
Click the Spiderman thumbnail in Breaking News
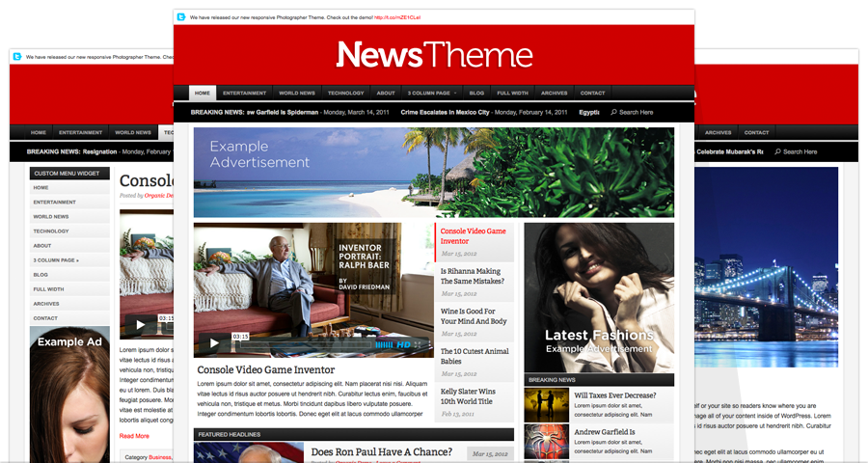(x=547, y=442)
